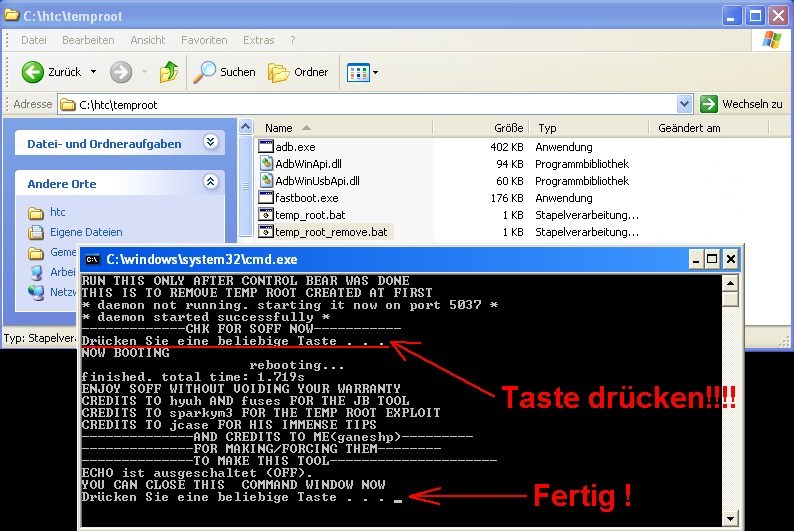Select the fastboot.exe file

306,198
